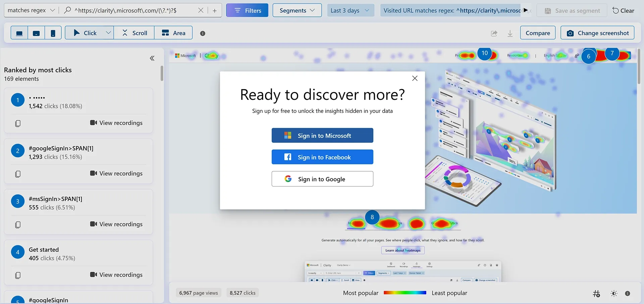Expand the Click heatmap type dropdown arrow
The height and width of the screenshot is (304, 644).
pos(108,33)
